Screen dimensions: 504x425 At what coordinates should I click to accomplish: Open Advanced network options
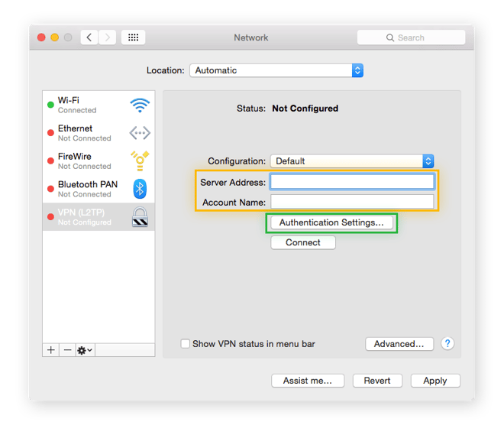[x=399, y=344]
